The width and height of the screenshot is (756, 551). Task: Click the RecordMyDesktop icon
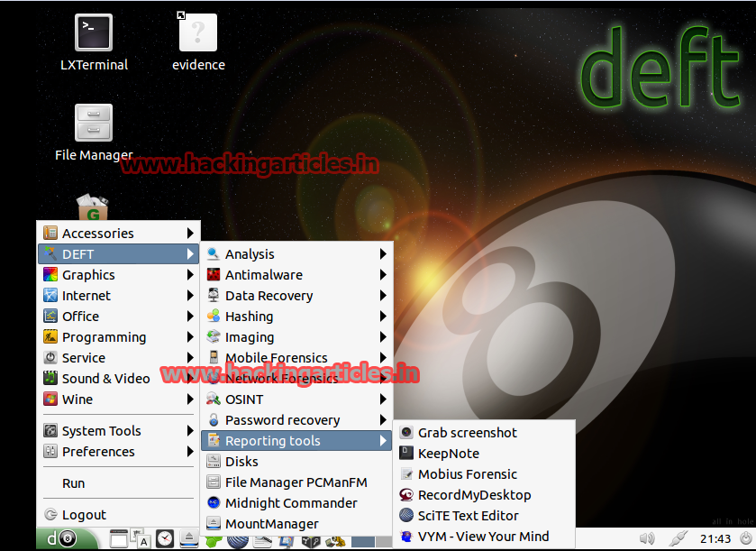point(406,494)
